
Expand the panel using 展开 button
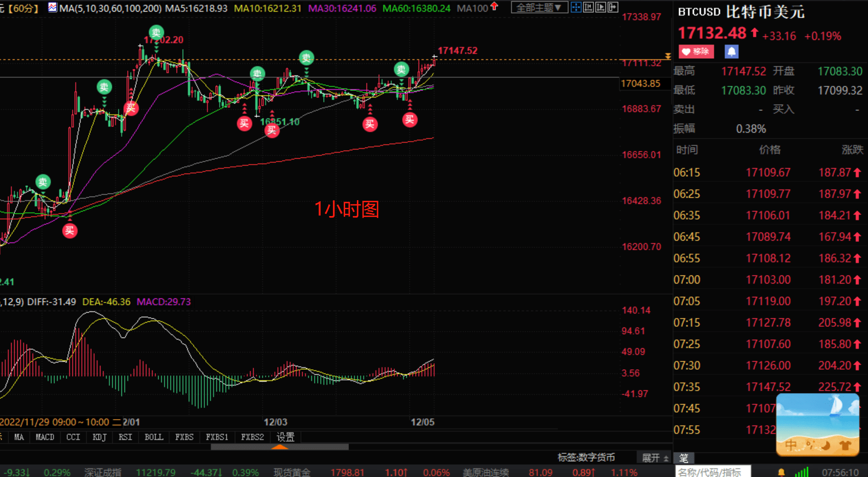click(655, 458)
